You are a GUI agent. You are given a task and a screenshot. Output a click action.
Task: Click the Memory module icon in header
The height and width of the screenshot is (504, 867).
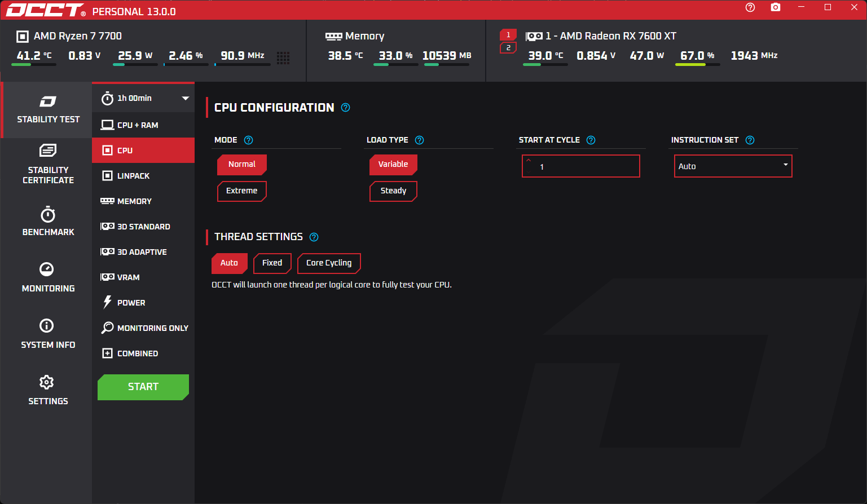pos(334,37)
